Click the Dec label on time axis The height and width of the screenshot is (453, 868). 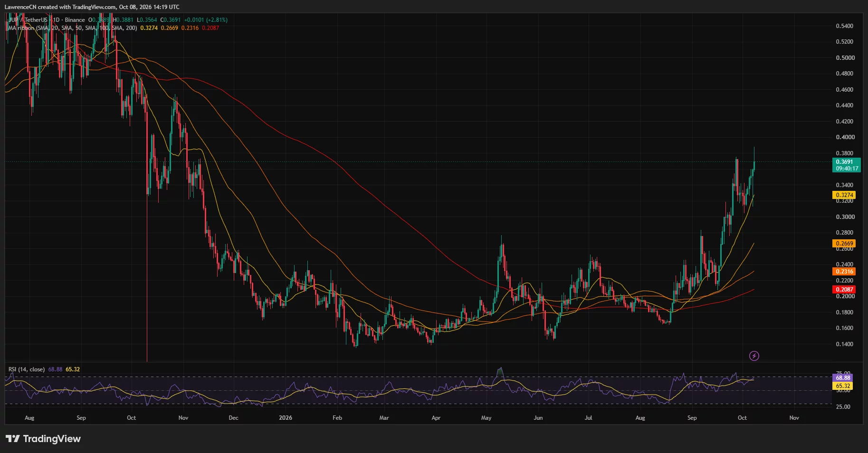coord(233,418)
